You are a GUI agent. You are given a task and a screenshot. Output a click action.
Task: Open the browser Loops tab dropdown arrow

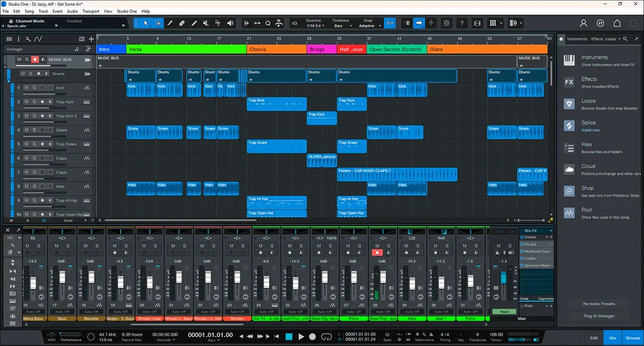click(619, 39)
